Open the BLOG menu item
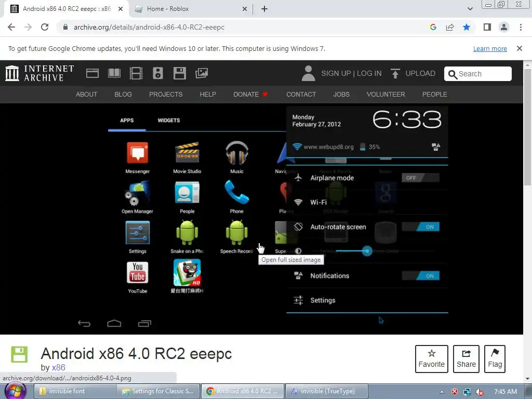 [123, 95]
